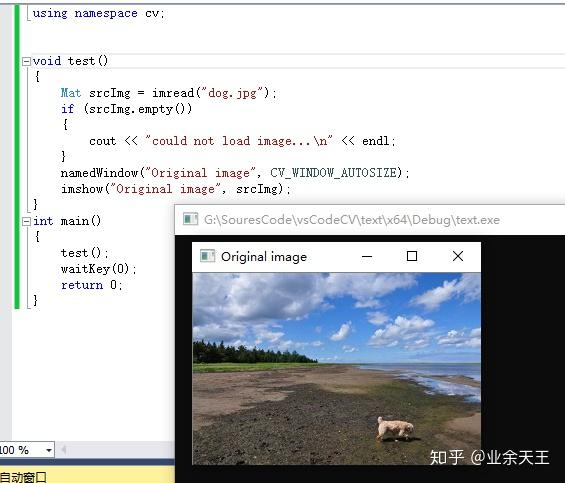Click the horizontal scrollbar left arrow

(x=63, y=450)
